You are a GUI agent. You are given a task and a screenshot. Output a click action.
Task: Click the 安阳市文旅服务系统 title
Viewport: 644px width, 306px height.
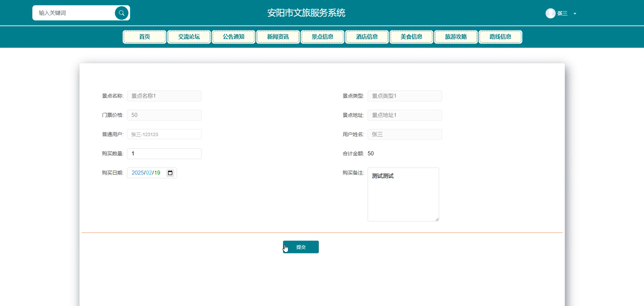point(306,13)
